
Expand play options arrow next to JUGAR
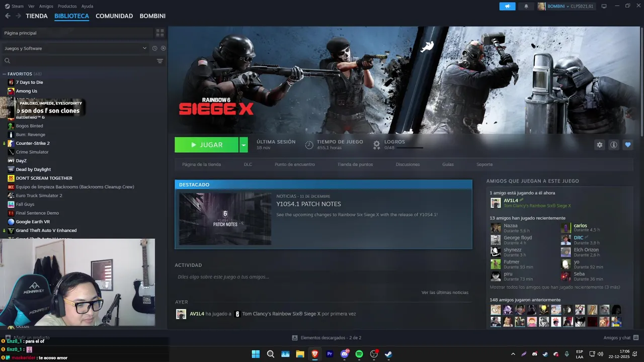point(244,145)
